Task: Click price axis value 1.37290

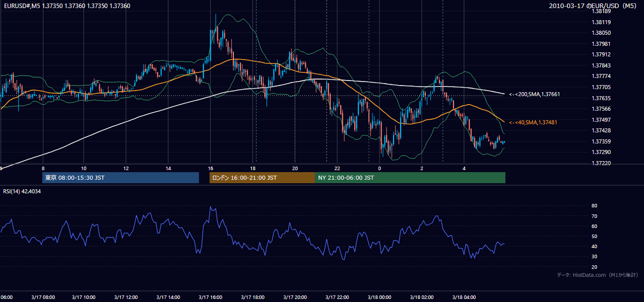Action: [602, 152]
